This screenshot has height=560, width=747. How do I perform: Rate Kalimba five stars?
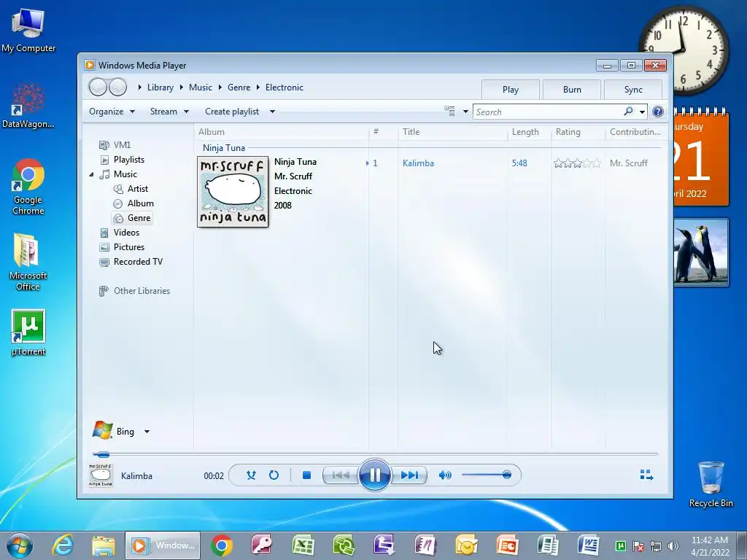click(596, 163)
